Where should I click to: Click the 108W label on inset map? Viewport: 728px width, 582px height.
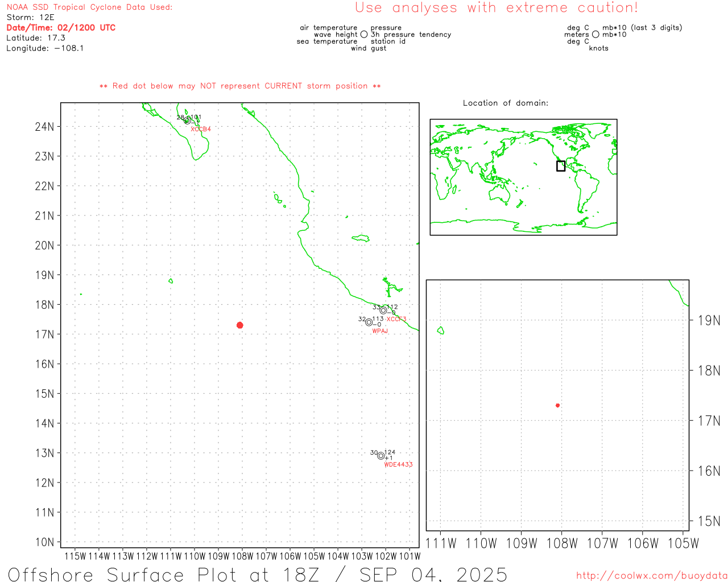(562, 543)
